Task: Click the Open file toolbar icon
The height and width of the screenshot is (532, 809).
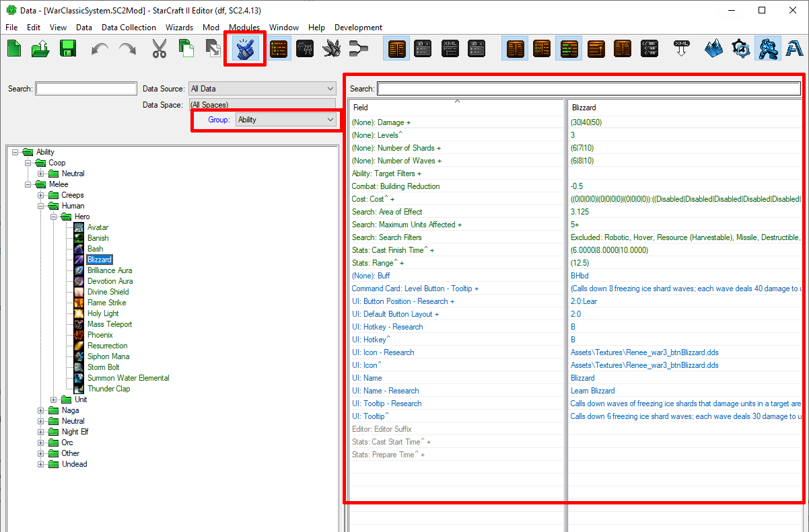Action: pos(40,48)
